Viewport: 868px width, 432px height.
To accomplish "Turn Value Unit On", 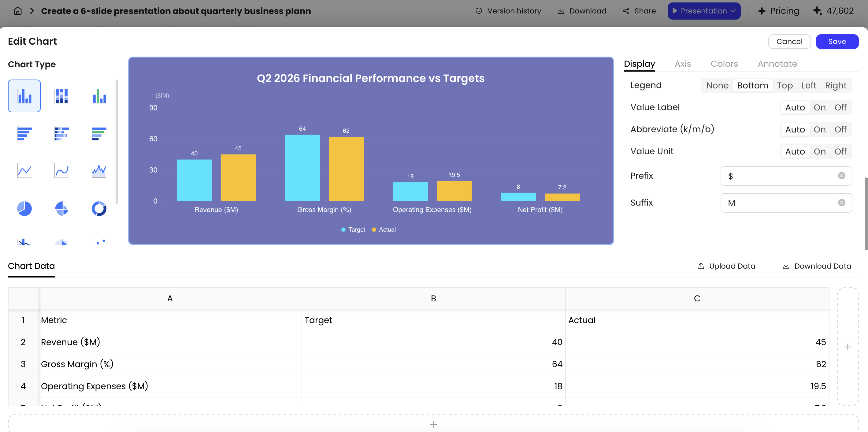I will (x=819, y=152).
